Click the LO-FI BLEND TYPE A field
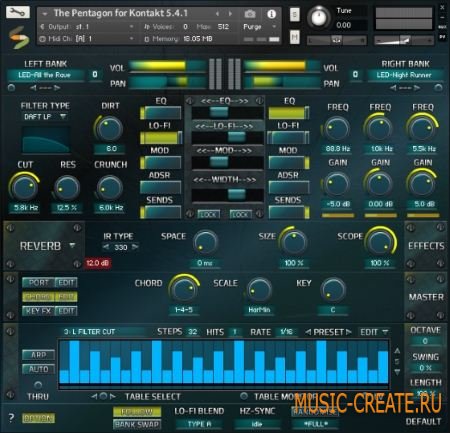Image resolution: width=450 pixels, height=433 pixels. [199, 424]
